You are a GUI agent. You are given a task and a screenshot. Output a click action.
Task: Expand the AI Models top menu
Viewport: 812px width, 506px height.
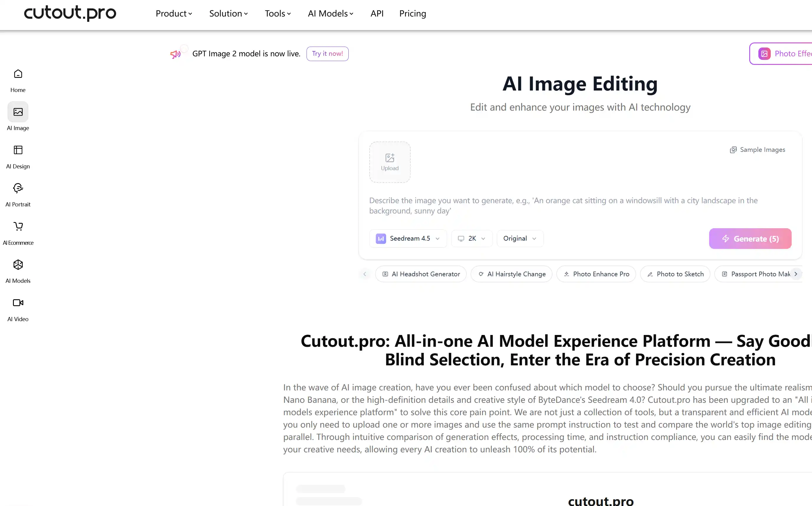(330, 13)
